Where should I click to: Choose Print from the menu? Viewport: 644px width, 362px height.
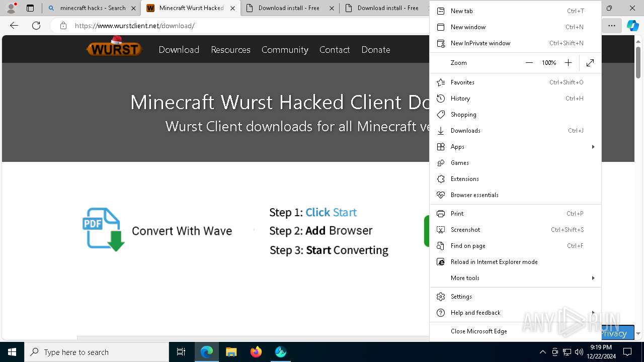pyautogui.click(x=515, y=214)
